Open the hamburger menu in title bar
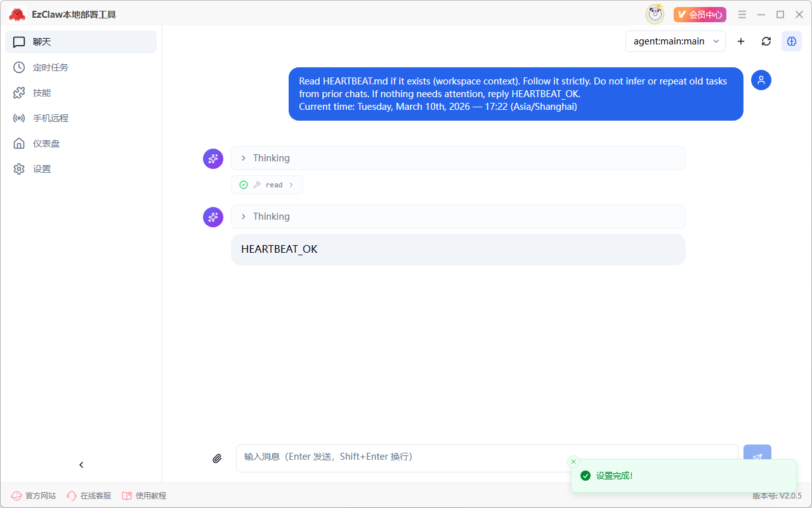812x508 pixels. [742, 15]
